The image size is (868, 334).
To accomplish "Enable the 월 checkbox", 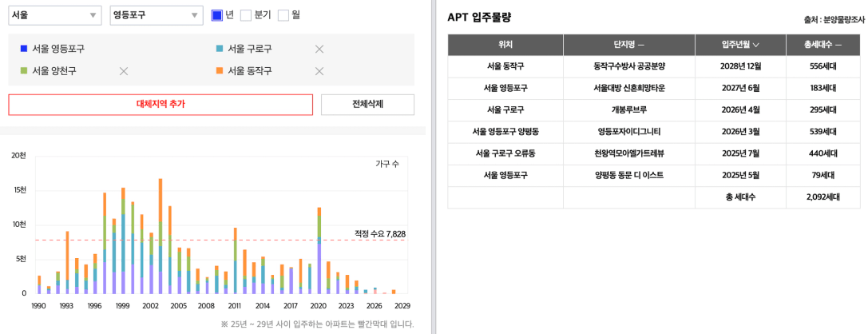I will coord(283,15).
